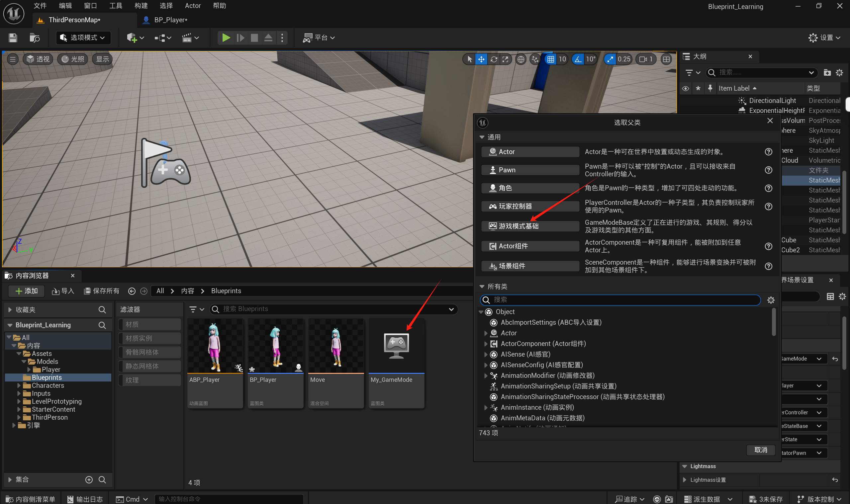The image size is (850, 504).
Task: Open settings gear in class picker search
Action: pos(771,300)
